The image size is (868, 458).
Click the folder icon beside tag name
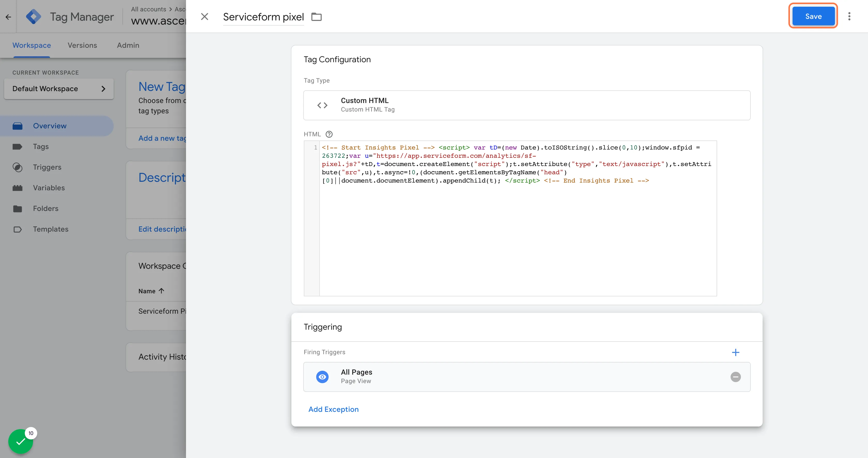[316, 17]
